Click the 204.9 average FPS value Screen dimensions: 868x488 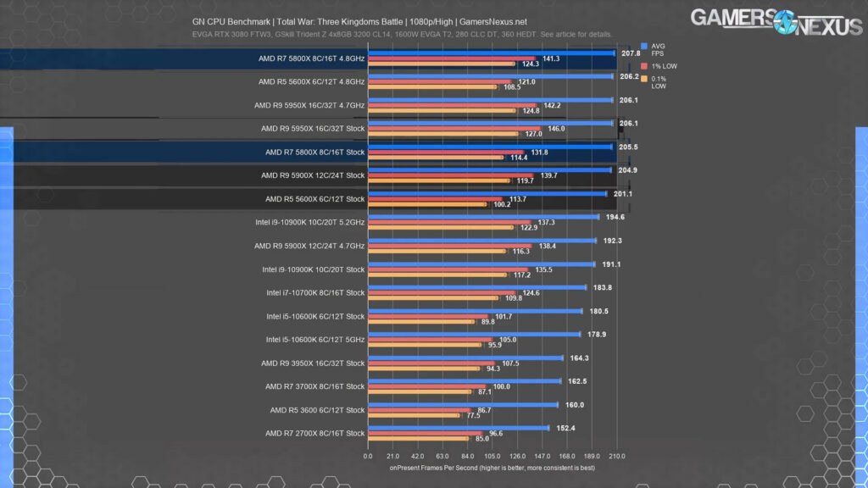[x=628, y=170]
